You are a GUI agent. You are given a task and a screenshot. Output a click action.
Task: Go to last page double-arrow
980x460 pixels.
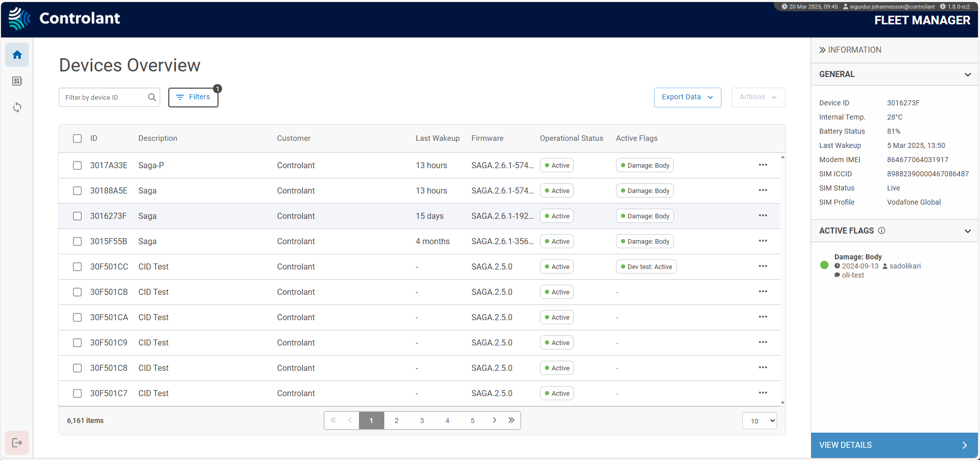pyautogui.click(x=511, y=420)
